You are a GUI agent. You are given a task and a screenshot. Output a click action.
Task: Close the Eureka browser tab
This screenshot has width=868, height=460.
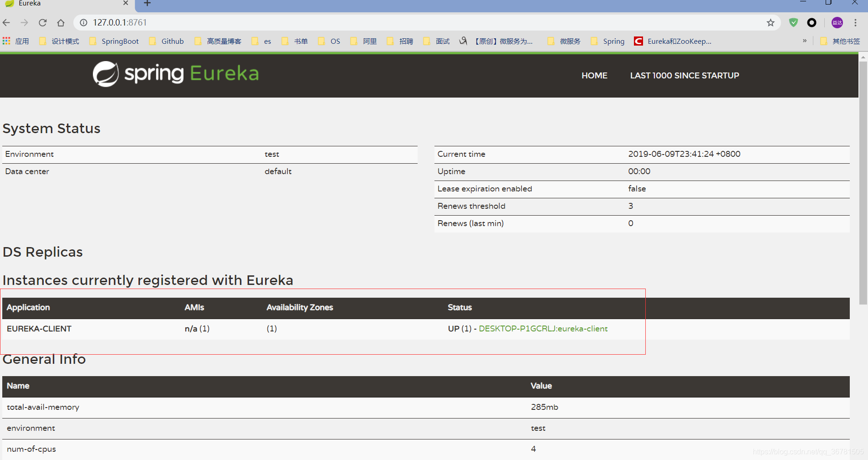tap(126, 3)
